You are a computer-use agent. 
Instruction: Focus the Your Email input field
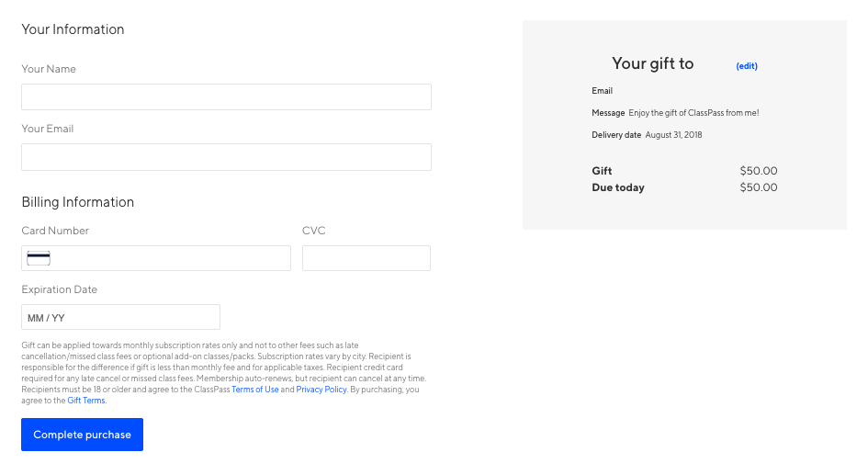click(x=226, y=157)
